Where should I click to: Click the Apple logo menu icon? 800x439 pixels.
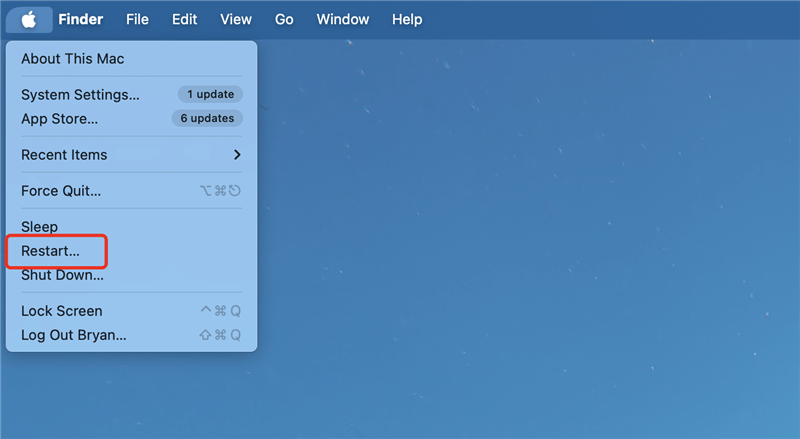pyautogui.click(x=29, y=20)
